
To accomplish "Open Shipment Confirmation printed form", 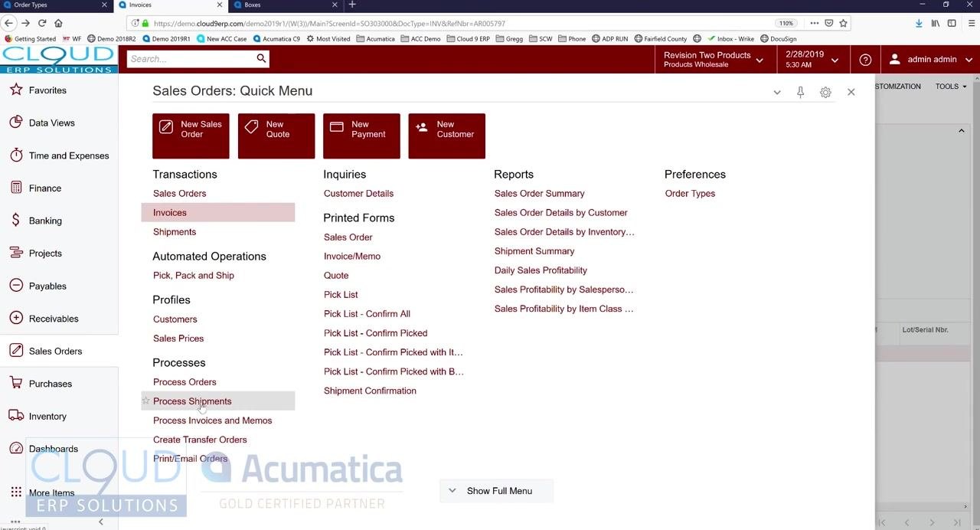I will pyautogui.click(x=370, y=391).
